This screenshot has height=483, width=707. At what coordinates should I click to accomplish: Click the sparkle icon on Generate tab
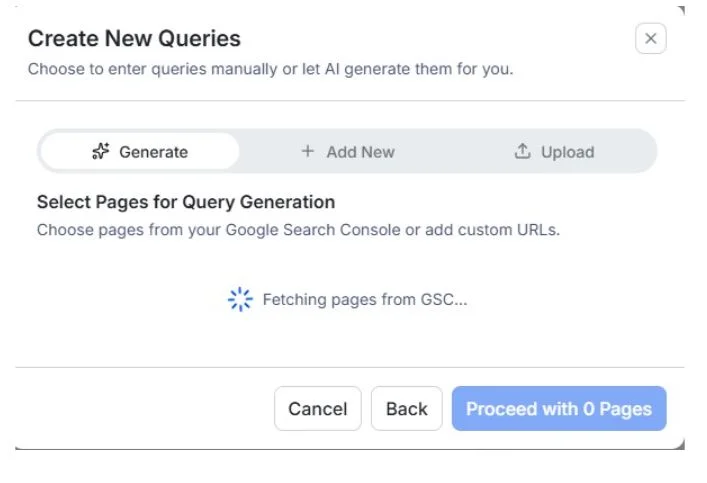pyautogui.click(x=100, y=152)
